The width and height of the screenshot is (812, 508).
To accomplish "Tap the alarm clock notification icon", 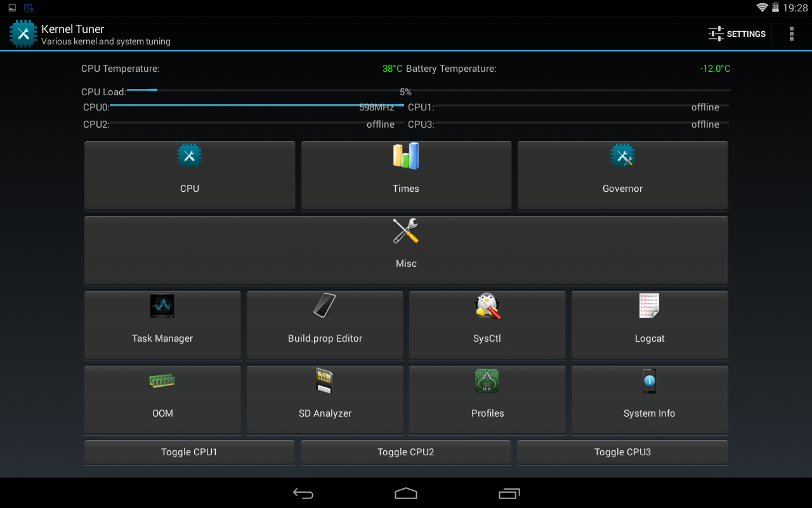I will pos(29,8).
